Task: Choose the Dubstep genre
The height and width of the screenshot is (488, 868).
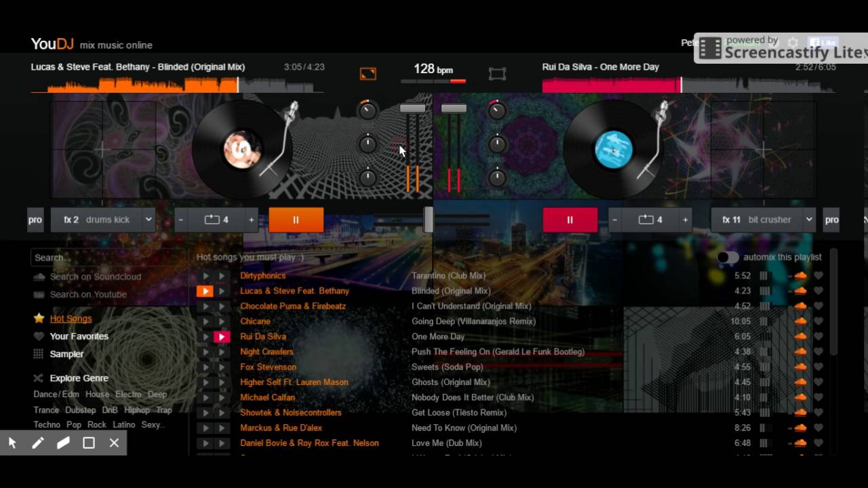Action: tap(81, 410)
